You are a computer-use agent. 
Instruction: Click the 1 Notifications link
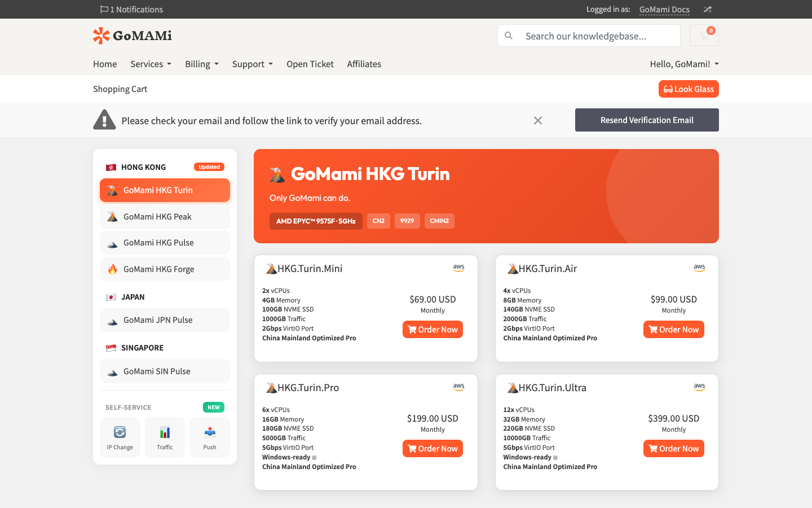tap(131, 10)
